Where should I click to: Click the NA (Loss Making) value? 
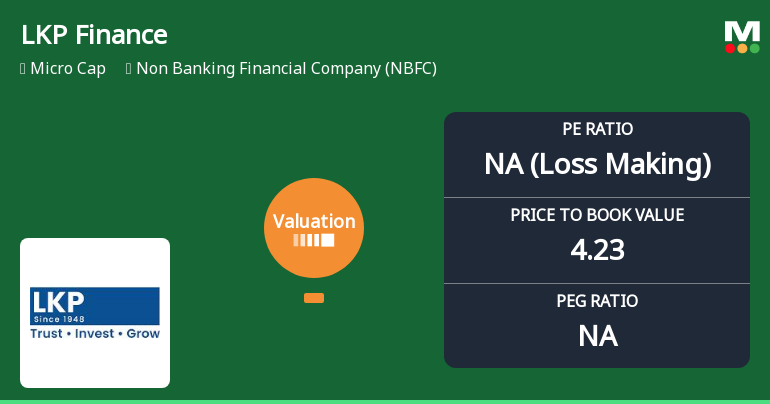click(x=597, y=164)
